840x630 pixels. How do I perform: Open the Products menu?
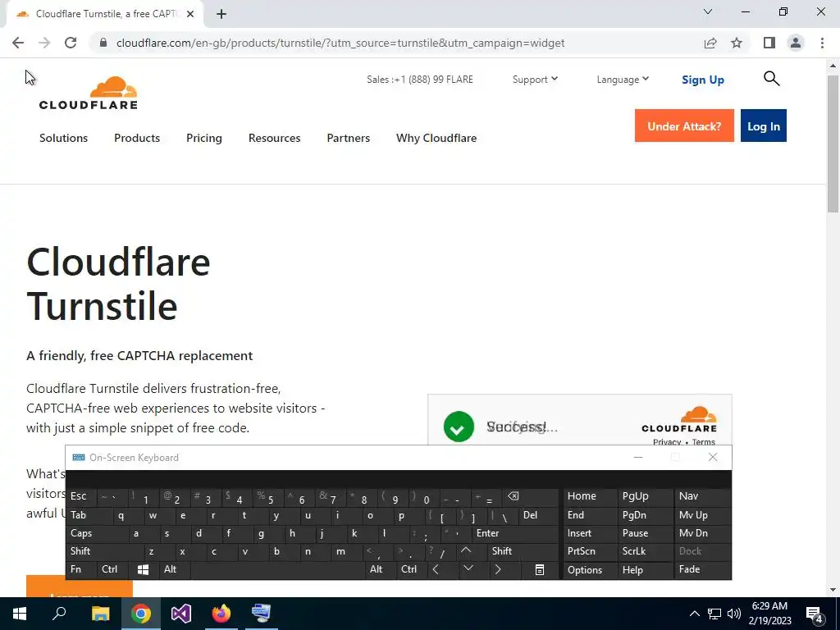137,138
